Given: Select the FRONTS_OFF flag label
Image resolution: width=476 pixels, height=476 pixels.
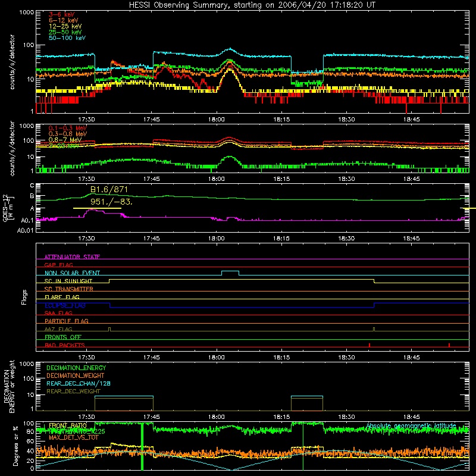Looking at the screenshot, I should click(63, 337).
